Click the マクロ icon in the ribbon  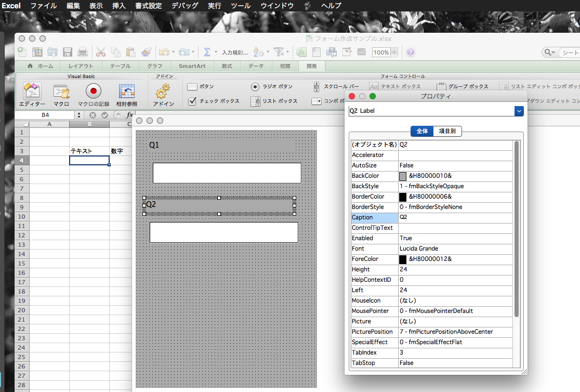[x=62, y=92]
